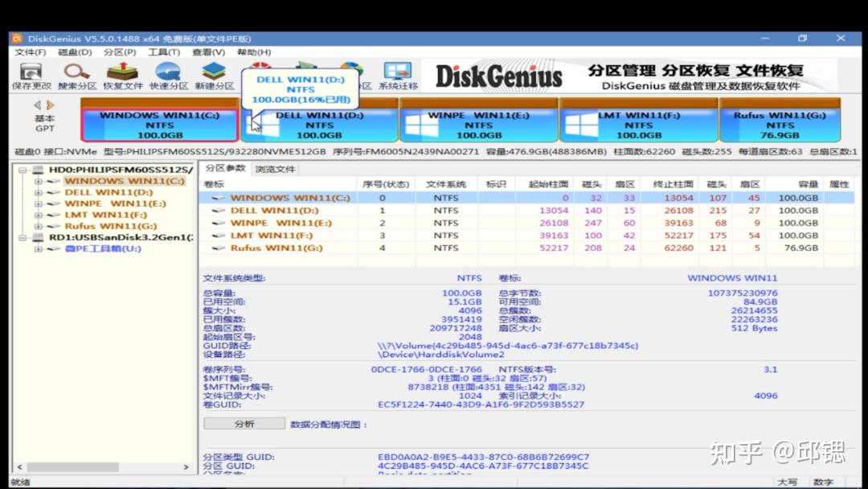Screen dimensions: 868x489
Task: Select RD1:USBSanDisk3.2Gen1 in the tree
Action: 121,237
